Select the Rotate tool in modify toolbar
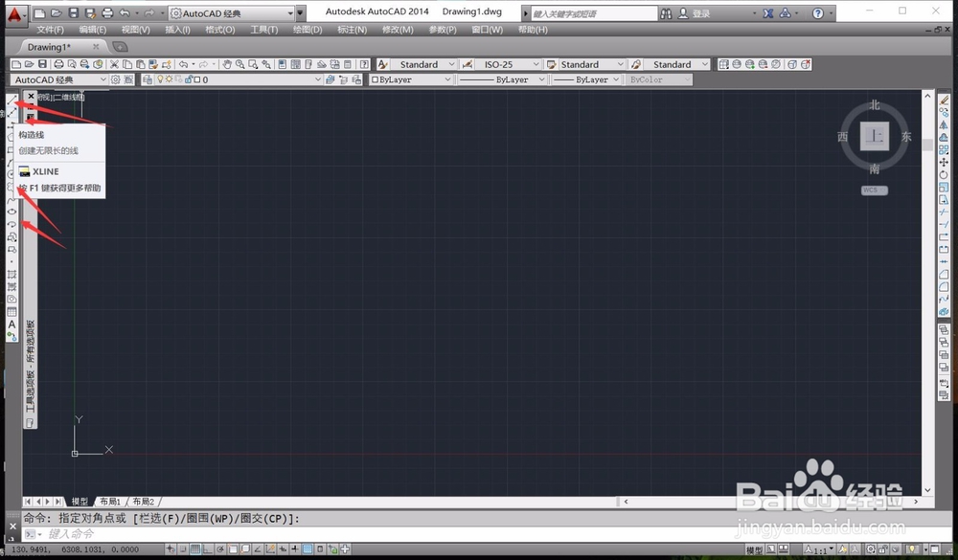The width and height of the screenshot is (958, 560). point(944,174)
